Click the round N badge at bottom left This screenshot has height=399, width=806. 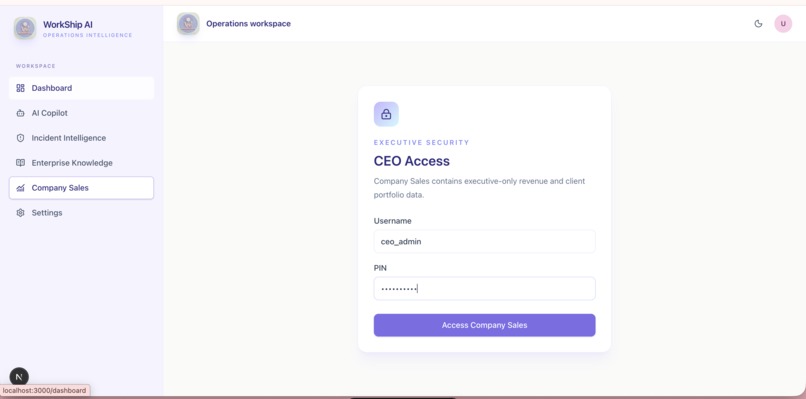coord(19,377)
